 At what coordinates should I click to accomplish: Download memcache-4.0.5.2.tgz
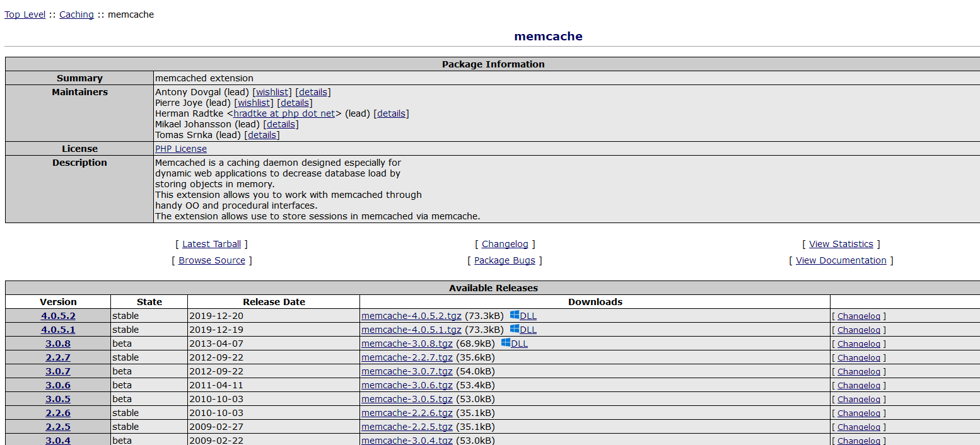(411, 316)
